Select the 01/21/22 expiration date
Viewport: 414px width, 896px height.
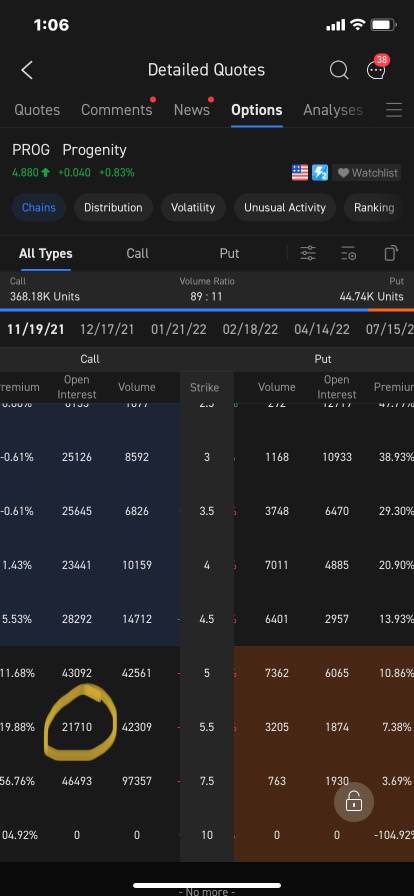179,329
